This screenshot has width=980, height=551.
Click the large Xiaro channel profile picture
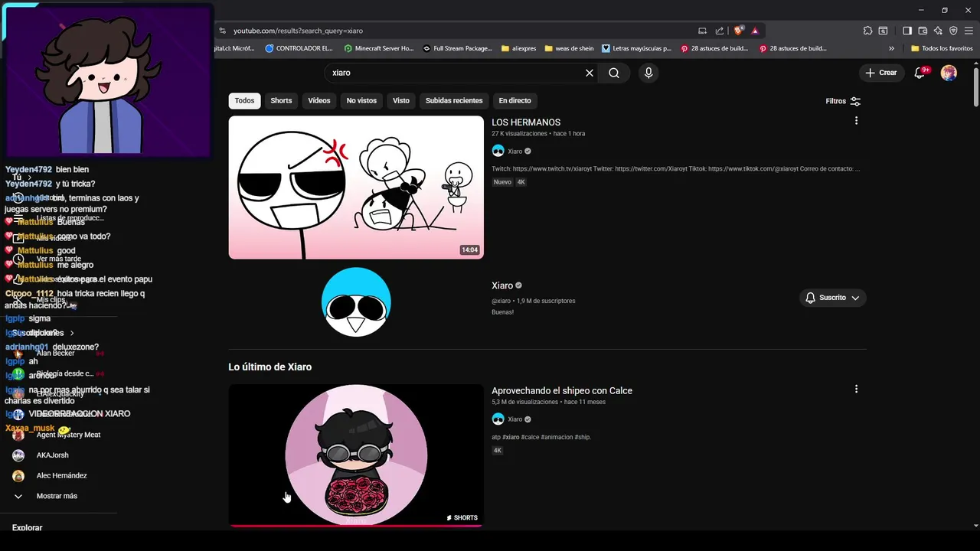(356, 302)
